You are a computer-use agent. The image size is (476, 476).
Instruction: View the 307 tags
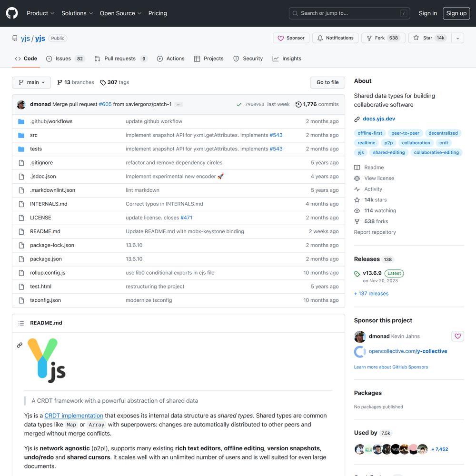[115, 82]
